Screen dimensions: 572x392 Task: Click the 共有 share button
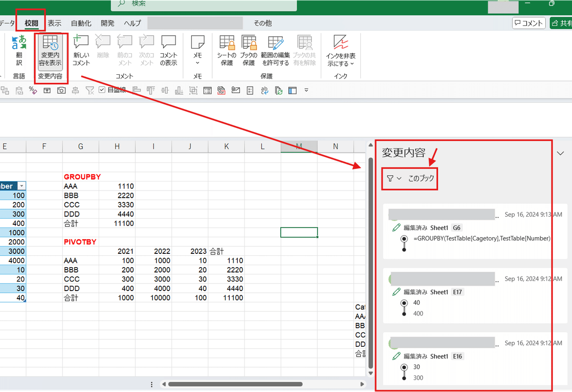click(x=562, y=23)
